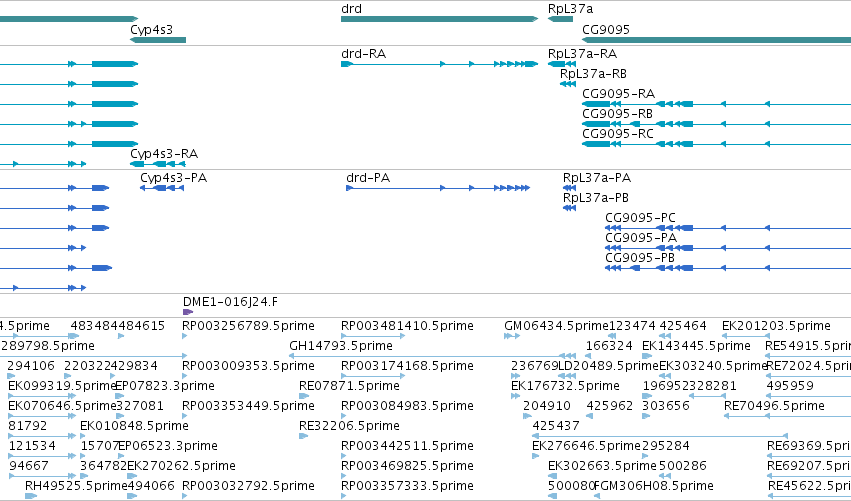This screenshot has height=501, width=851.
Task: Select the CG9095-RC transcript label
Action: click(x=618, y=134)
